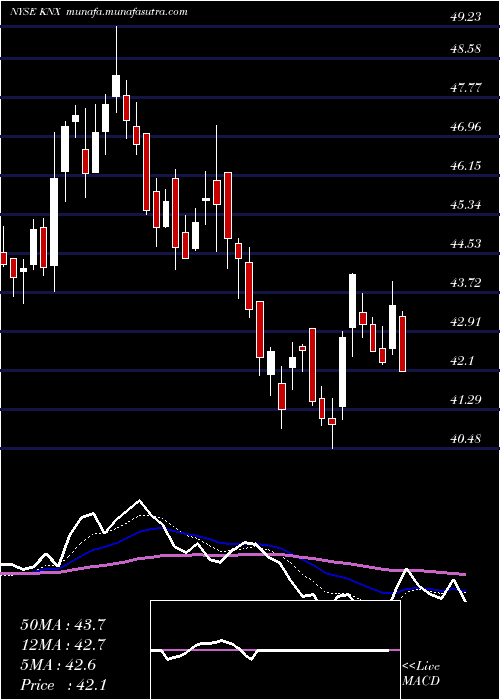500x700 pixels.
Task: Click the last red candle closing near 42.1
Action: [x=403, y=344]
